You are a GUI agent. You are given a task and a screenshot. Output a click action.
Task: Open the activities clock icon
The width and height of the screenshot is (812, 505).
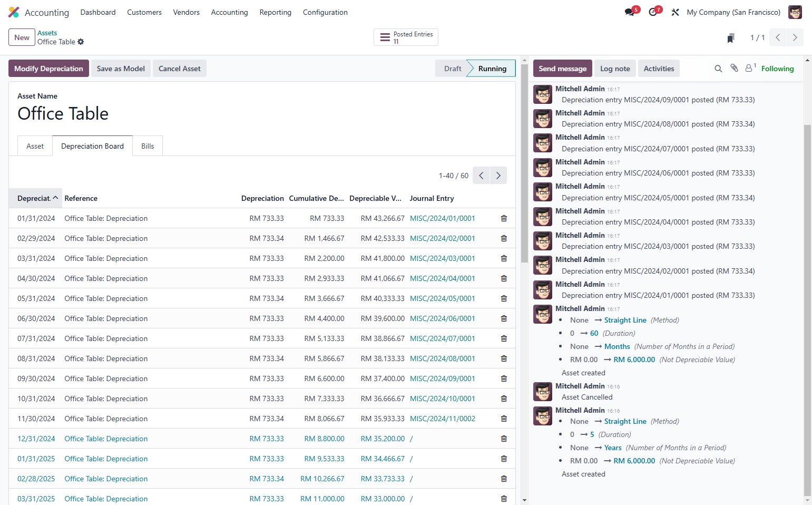(x=653, y=12)
